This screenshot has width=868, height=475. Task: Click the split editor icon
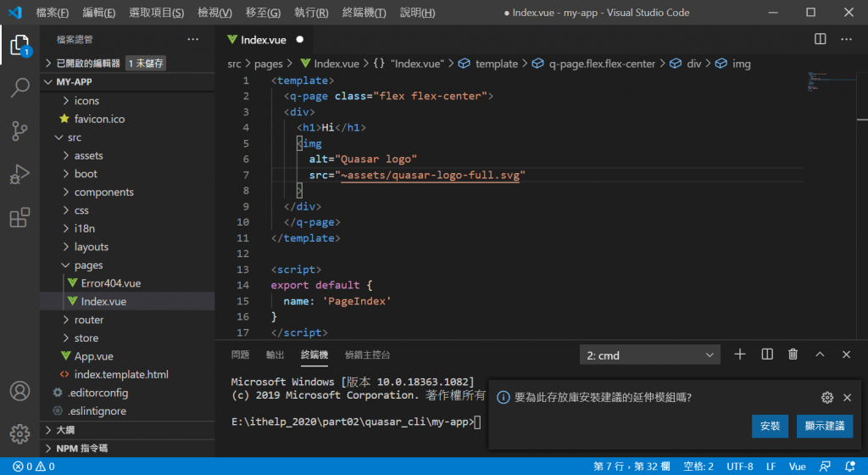pyautogui.click(x=820, y=39)
